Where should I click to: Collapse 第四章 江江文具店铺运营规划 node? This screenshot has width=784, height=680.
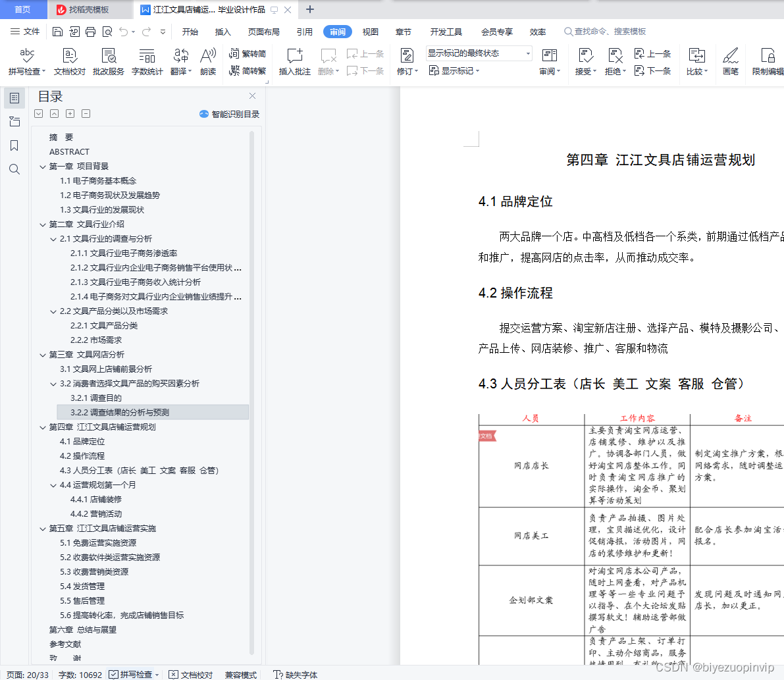43,427
